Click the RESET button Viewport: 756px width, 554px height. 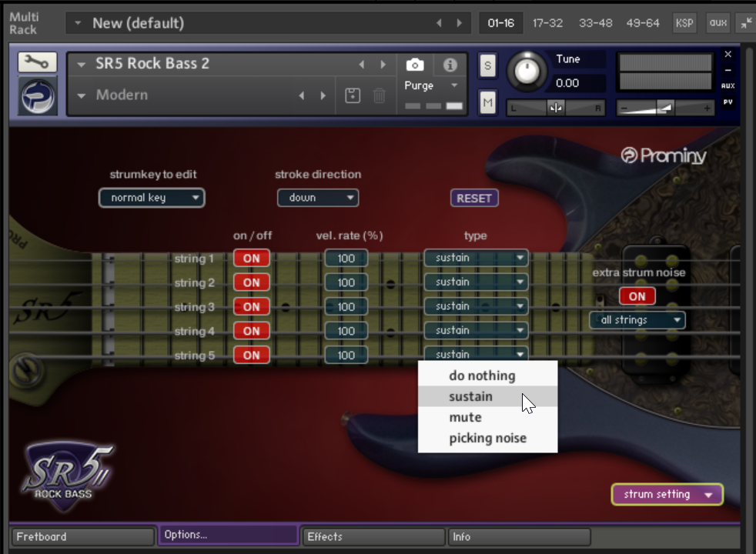tap(474, 198)
